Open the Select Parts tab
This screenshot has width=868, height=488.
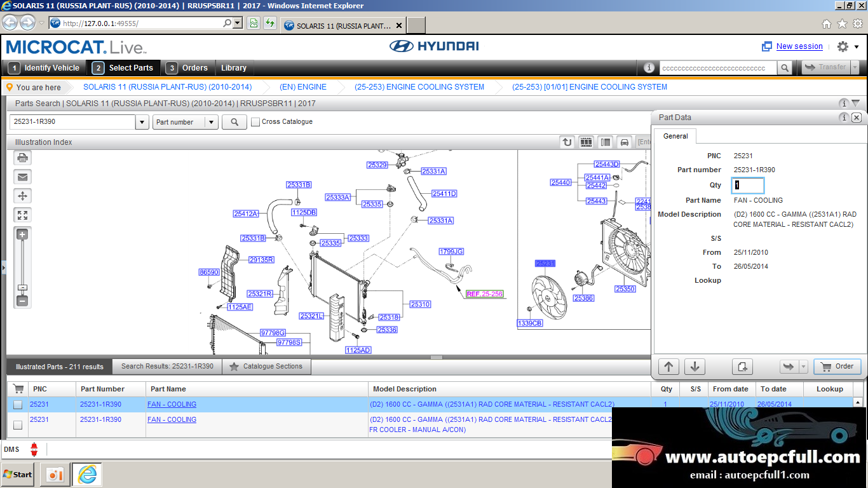tap(123, 68)
